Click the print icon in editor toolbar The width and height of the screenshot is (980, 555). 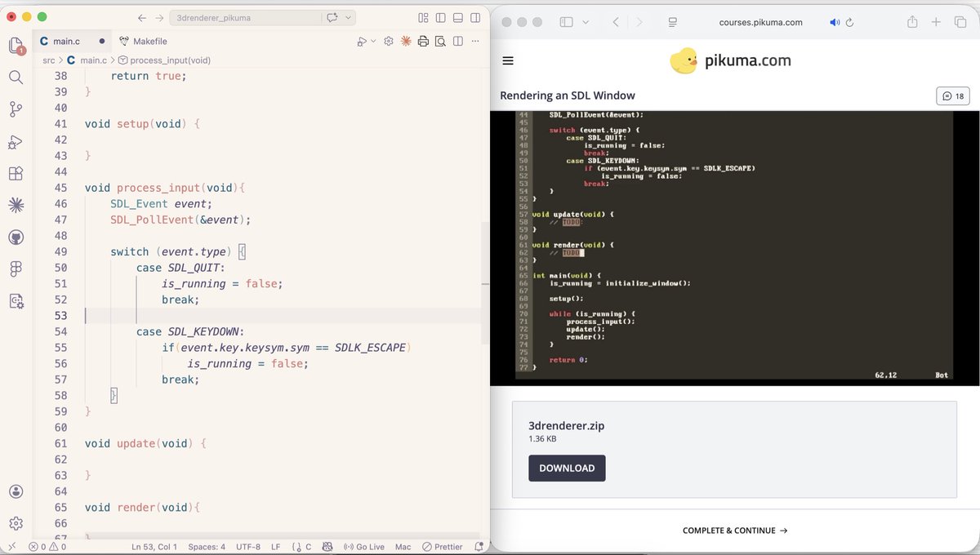[x=423, y=41]
